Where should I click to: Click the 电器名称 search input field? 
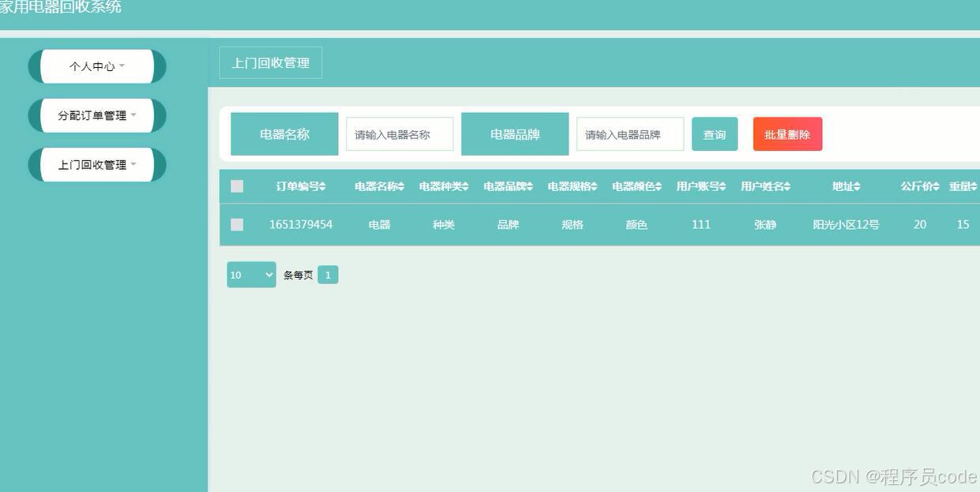(400, 133)
